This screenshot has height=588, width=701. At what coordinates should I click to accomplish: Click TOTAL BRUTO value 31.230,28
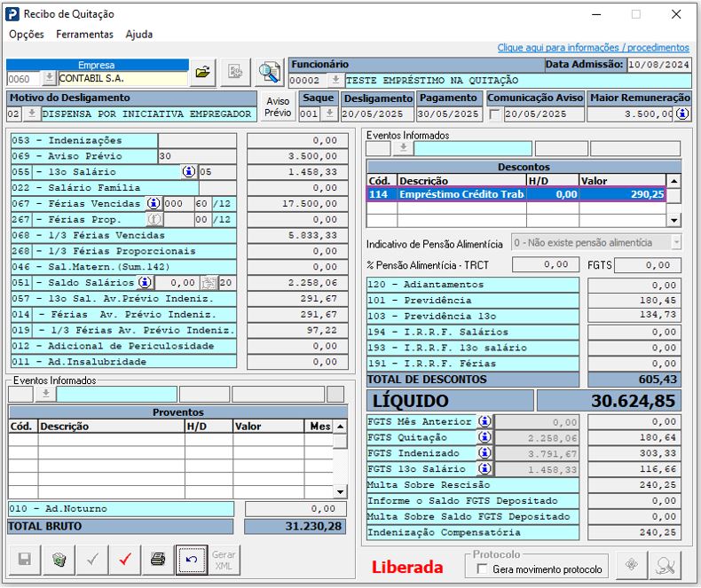click(295, 526)
